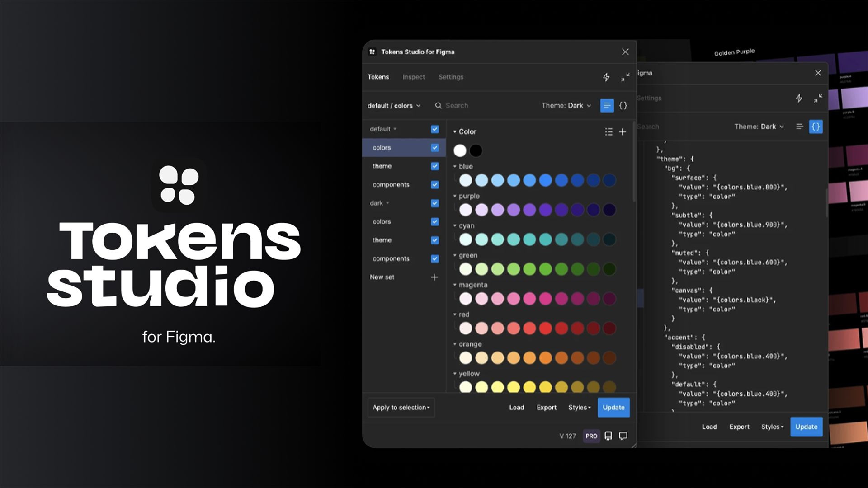Click plus icon beside New set
The height and width of the screenshot is (488, 868).
pos(434,277)
